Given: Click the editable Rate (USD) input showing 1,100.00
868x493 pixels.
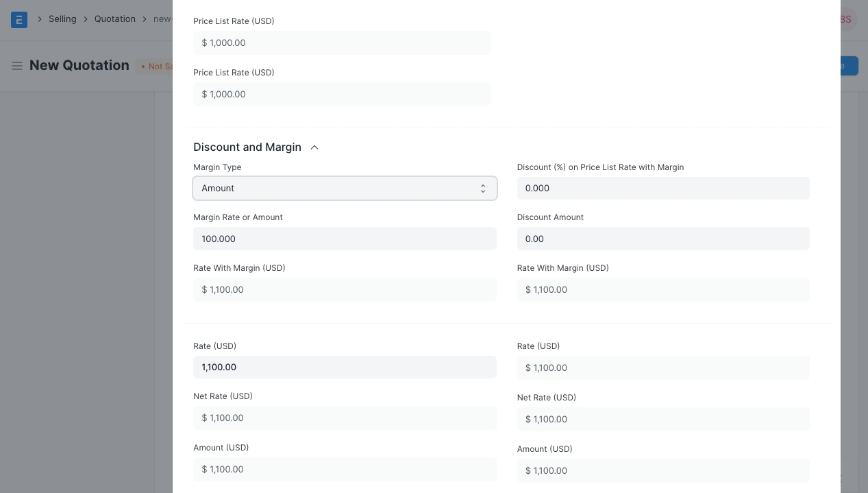Looking at the screenshot, I should click(x=344, y=368).
